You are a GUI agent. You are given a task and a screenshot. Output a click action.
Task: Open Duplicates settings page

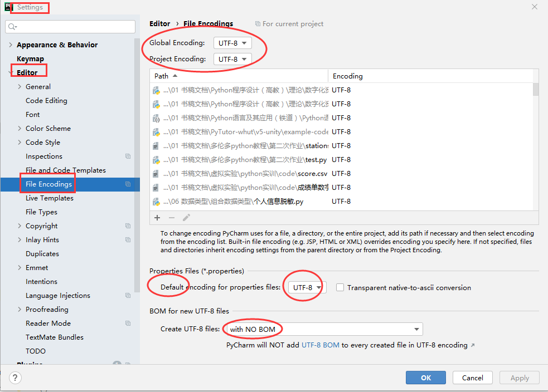(42, 254)
